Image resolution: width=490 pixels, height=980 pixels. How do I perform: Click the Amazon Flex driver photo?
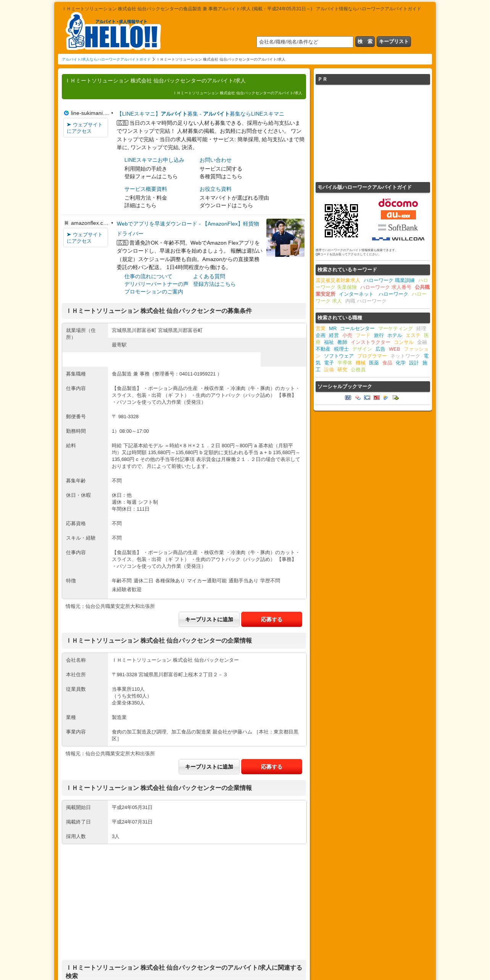[x=285, y=238]
